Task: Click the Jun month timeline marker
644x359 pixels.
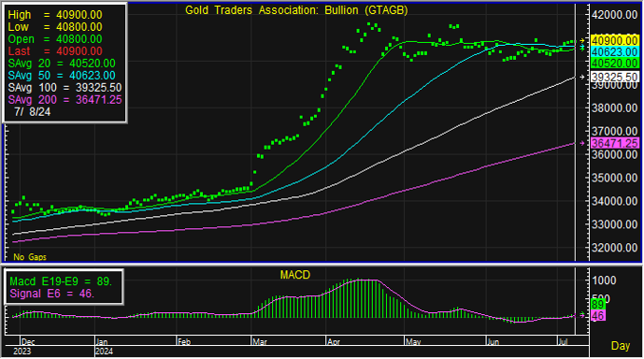Action: (x=493, y=342)
